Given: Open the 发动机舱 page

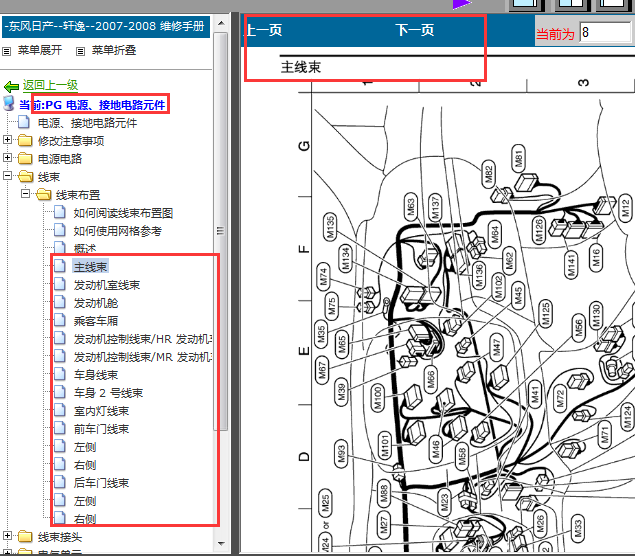Looking at the screenshot, I should [x=96, y=303].
